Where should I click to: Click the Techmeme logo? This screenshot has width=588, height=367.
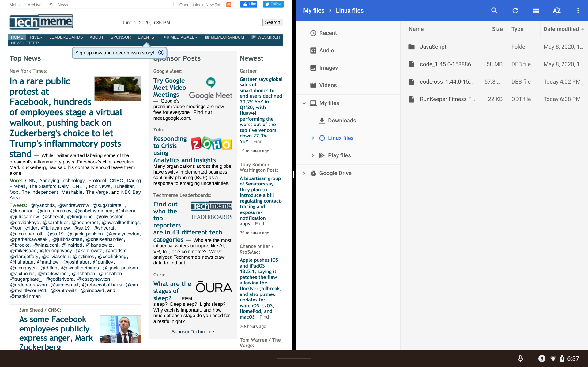click(41, 22)
